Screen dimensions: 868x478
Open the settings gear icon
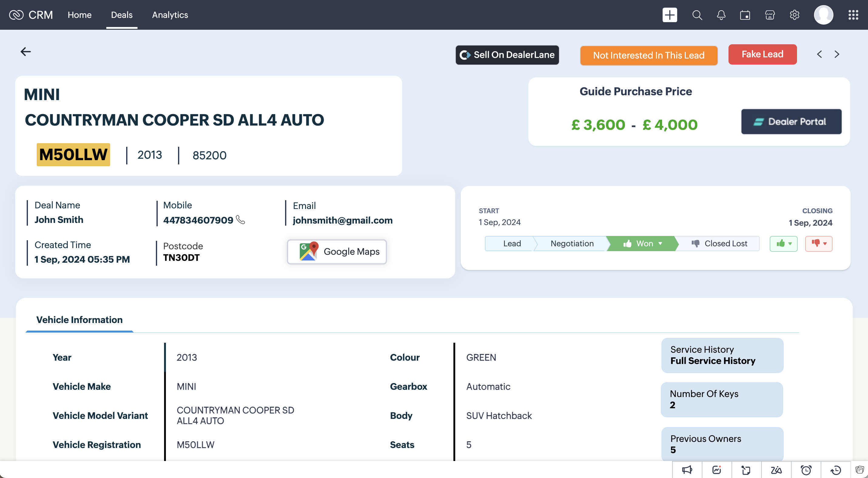pos(794,15)
